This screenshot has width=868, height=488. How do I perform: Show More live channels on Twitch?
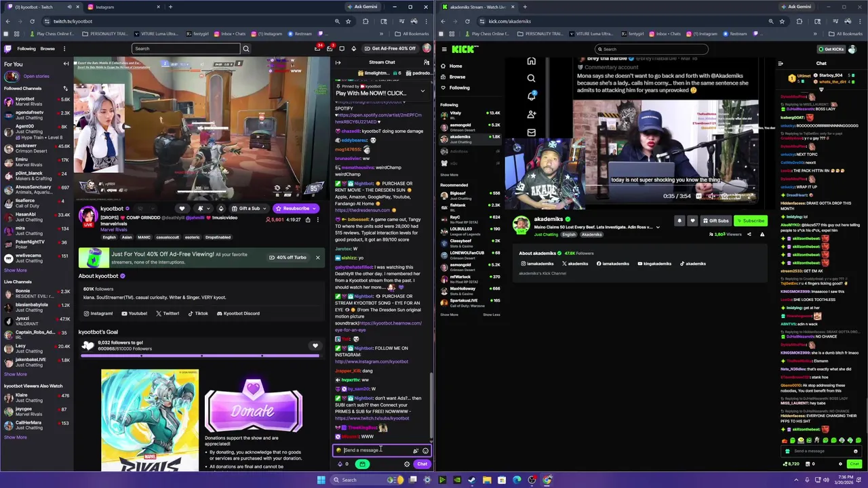tap(16, 374)
